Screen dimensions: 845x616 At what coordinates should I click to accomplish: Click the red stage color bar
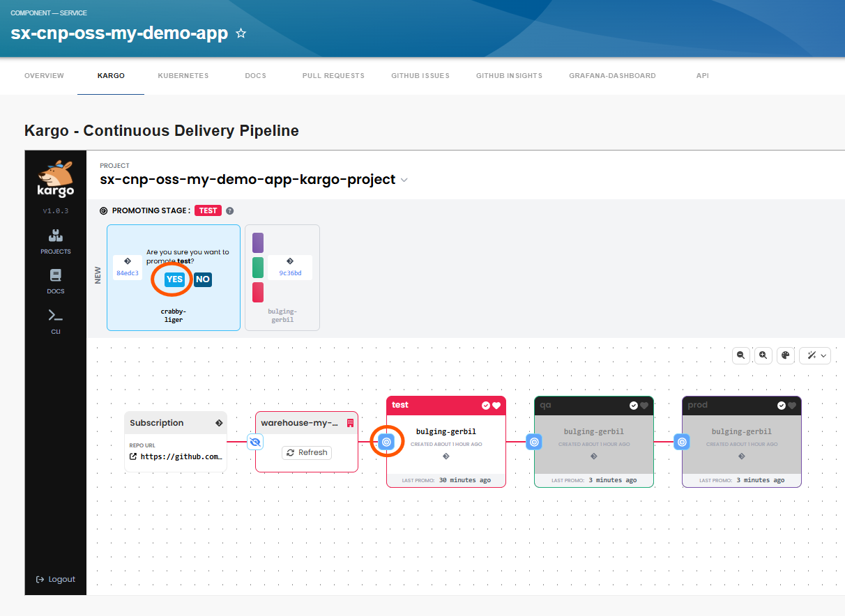point(258,292)
